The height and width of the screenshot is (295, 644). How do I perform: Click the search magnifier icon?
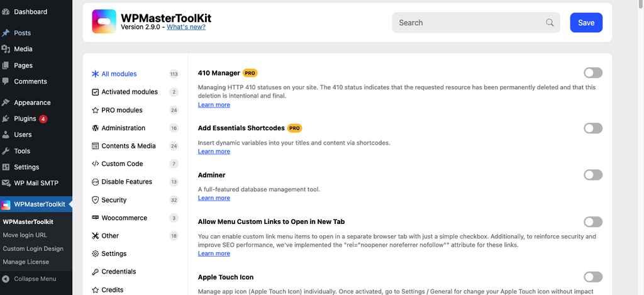(x=550, y=23)
